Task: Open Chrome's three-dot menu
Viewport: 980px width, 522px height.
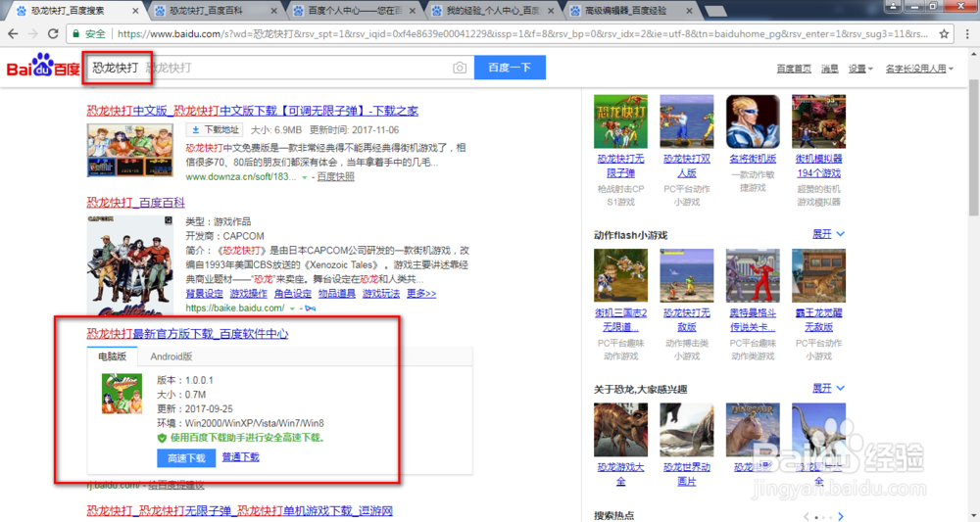Action: [x=967, y=33]
